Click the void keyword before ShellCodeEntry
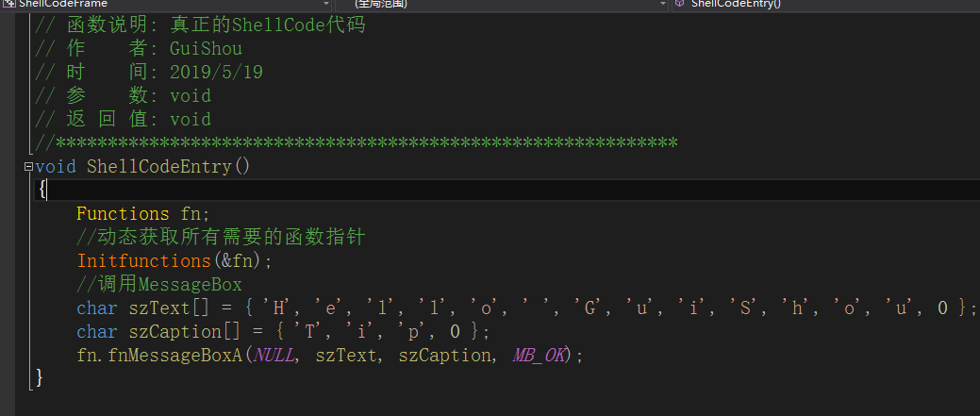980x416 pixels. [x=57, y=167]
